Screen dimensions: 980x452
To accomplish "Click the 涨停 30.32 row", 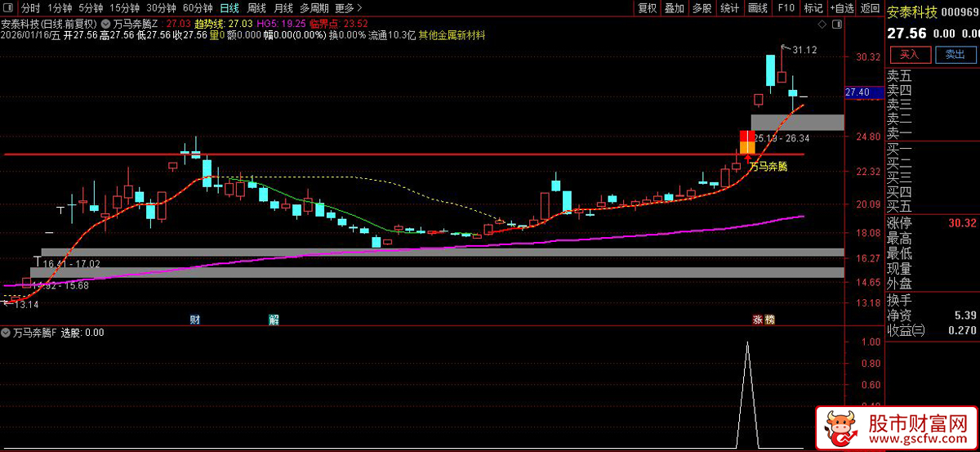I will click(x=933, y=223).
